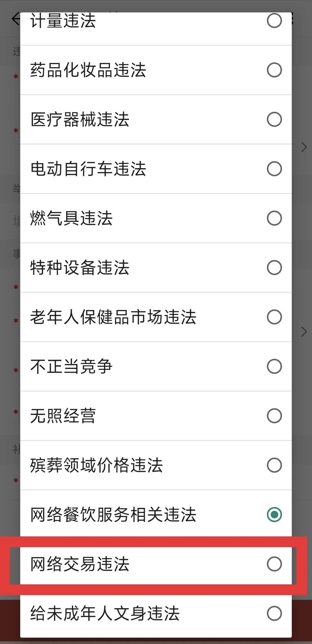Click the back arrow icon
Screen dimensions: 312x644
click(15, 19)
